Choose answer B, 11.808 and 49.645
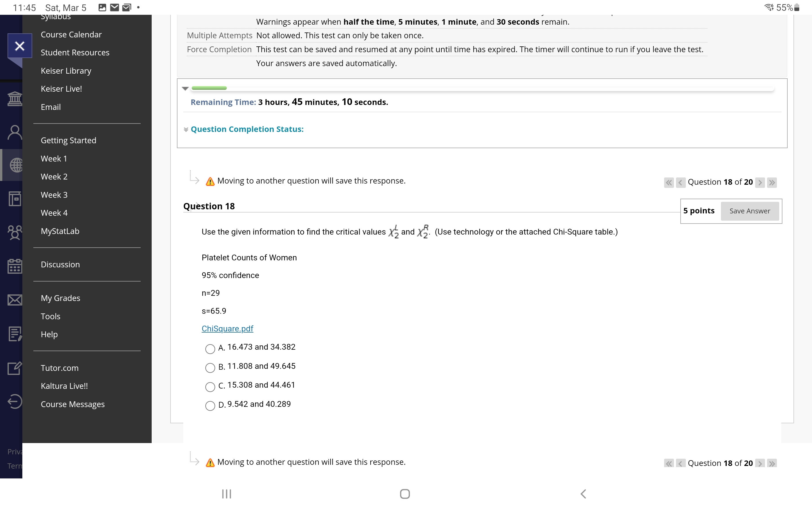 (x=210, y=368)
